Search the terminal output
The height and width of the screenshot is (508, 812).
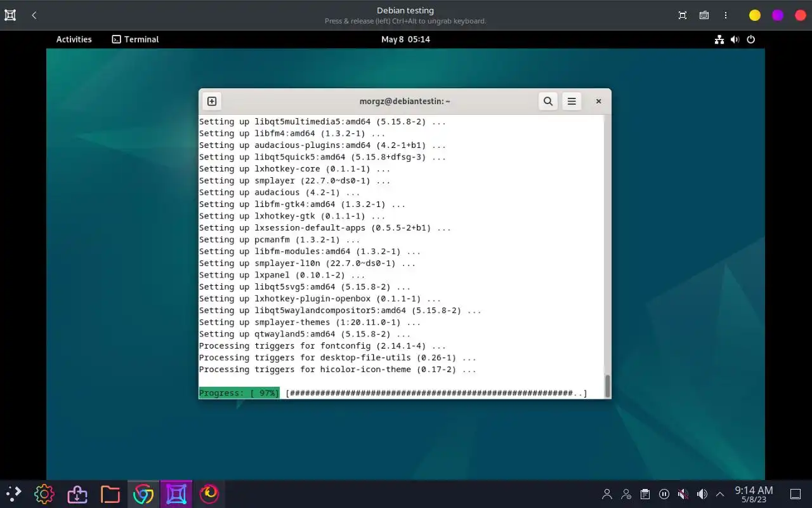tap(548, 101)
